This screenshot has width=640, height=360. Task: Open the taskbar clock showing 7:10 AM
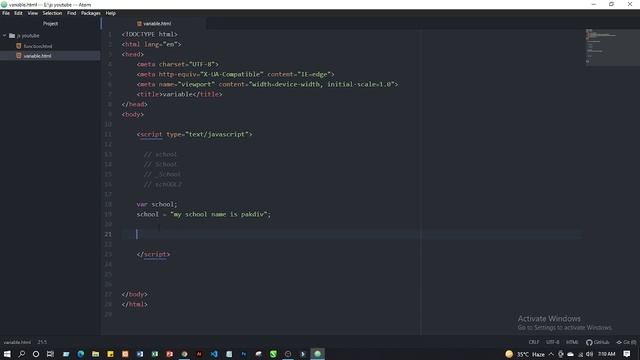607,354
